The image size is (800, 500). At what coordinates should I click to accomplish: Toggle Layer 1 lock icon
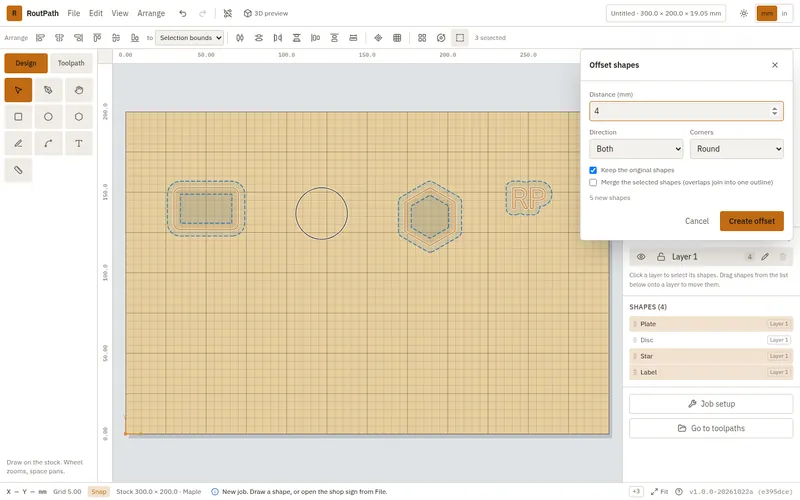click(x=661, y=257)
